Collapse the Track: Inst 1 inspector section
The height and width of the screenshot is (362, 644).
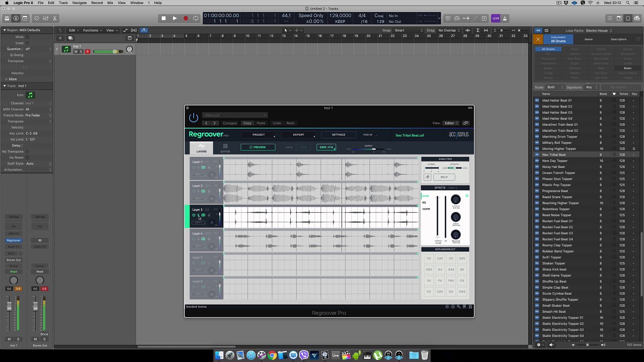(5, 86)
